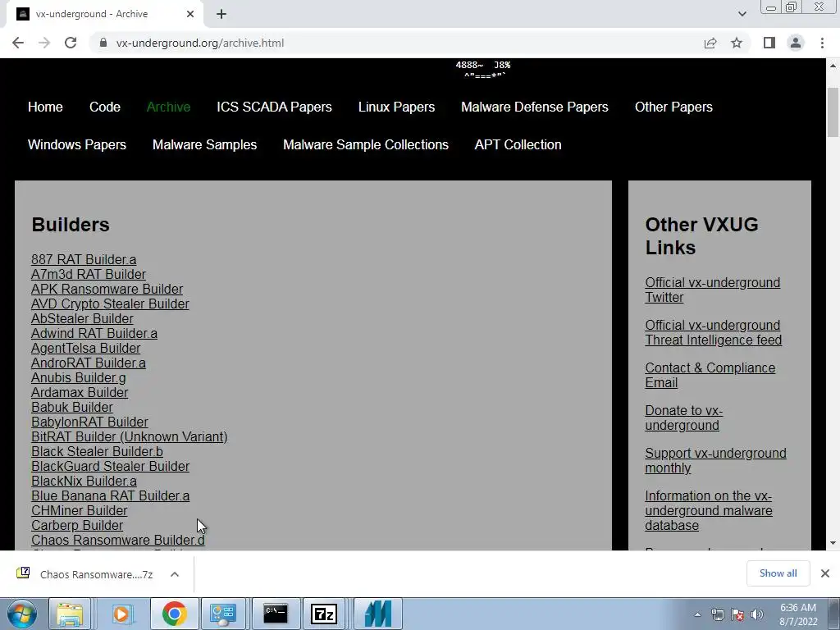Open the command prompt taskbar icon
The width and height of the screenshot is (840, 630).
tap(276, 614)
